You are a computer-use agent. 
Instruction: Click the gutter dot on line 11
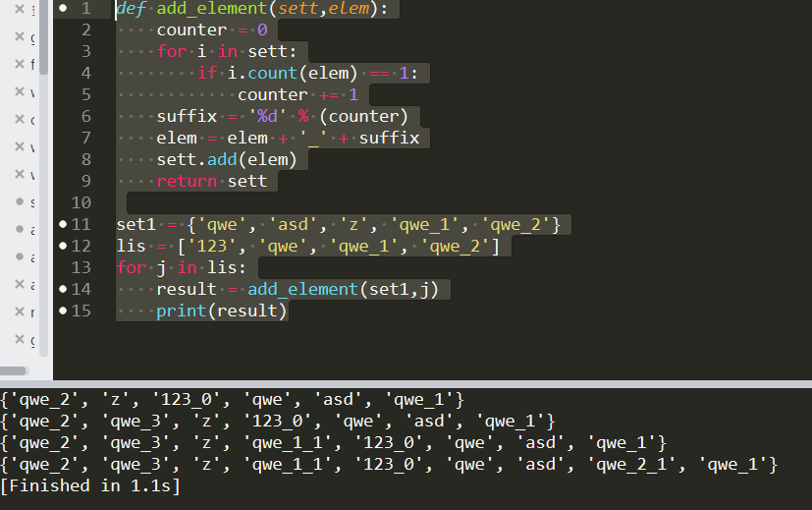tap(63, 224)
